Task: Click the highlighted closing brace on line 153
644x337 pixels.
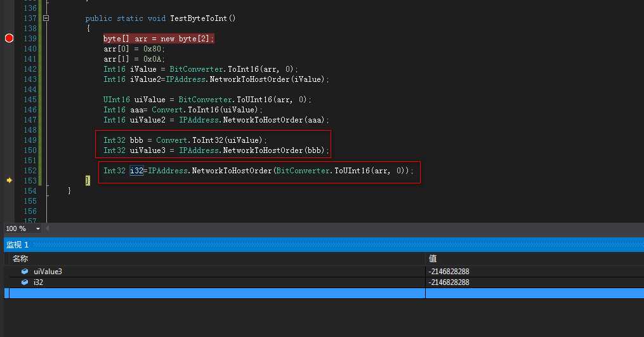Action: click(88, 180)
